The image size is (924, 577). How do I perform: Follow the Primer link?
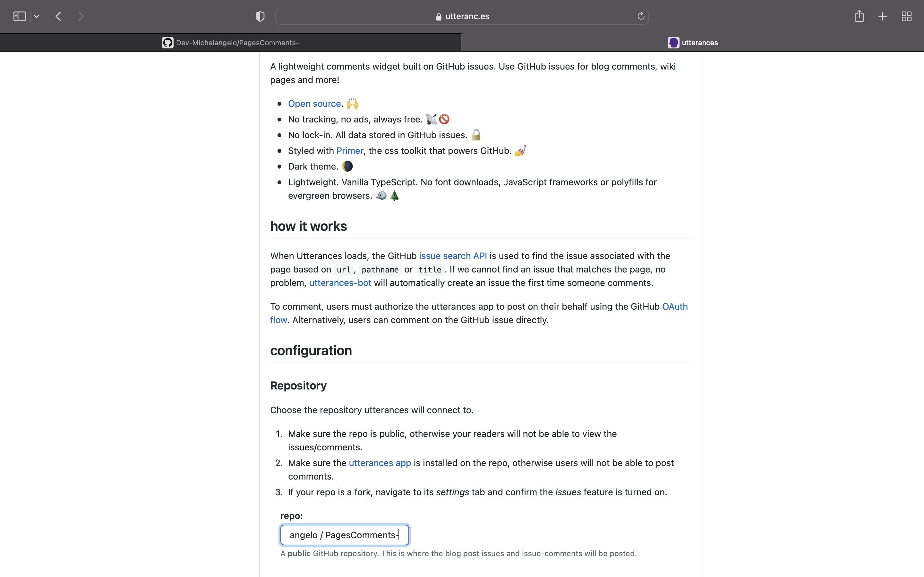349,151
